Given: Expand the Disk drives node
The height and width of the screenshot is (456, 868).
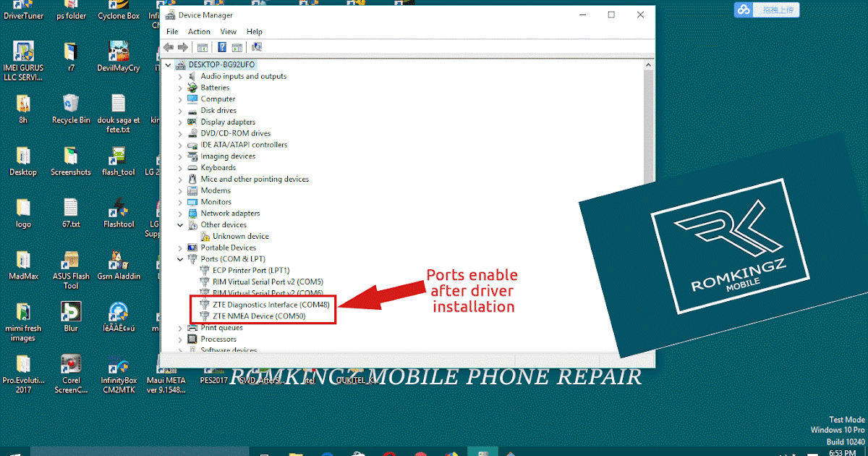Looking at the screenshot, I should click(x=180, y=110).
